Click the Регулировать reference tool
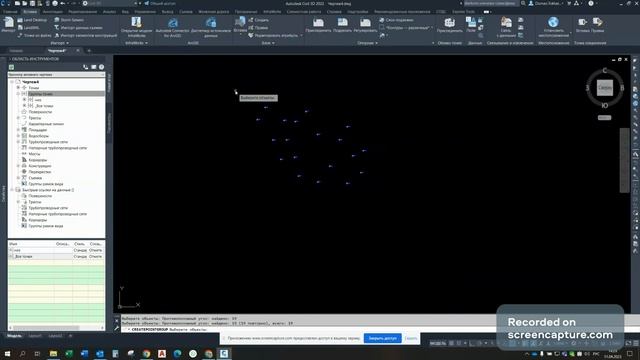 pyautogui.click(x=365, y=25)
